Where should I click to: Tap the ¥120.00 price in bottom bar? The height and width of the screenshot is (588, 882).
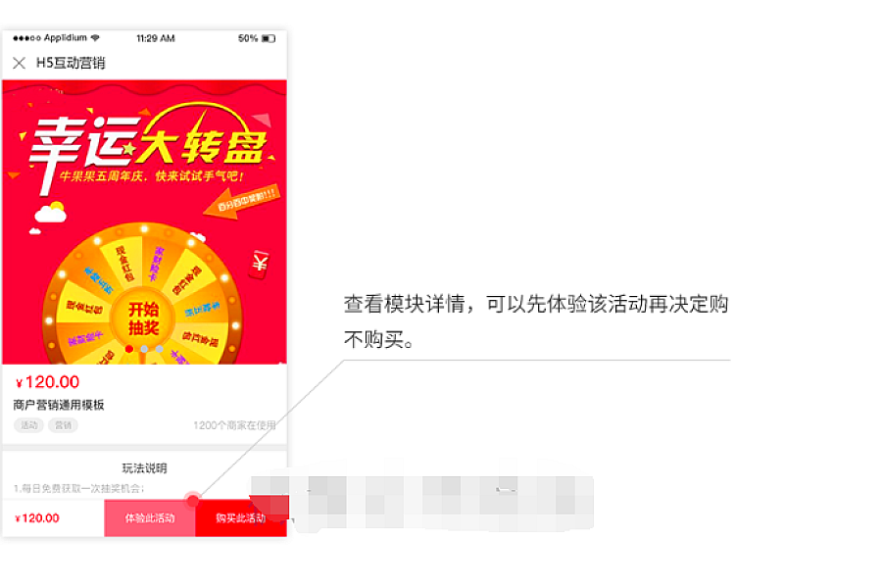(x=37, y=518)
